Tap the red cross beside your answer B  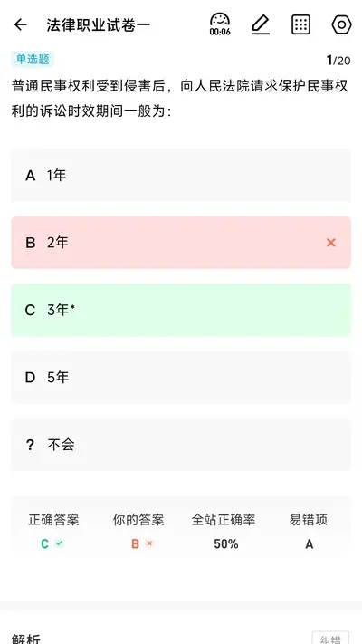[149, 543]
